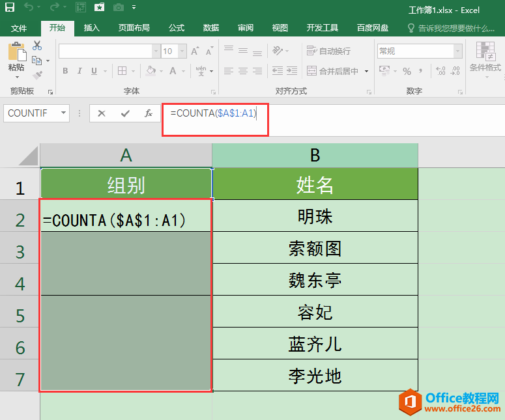Image resolution: width=505 pixels, height=420 pixels.
Task: Open the 字体 font group dialog launcher
Action: (213, 92)
